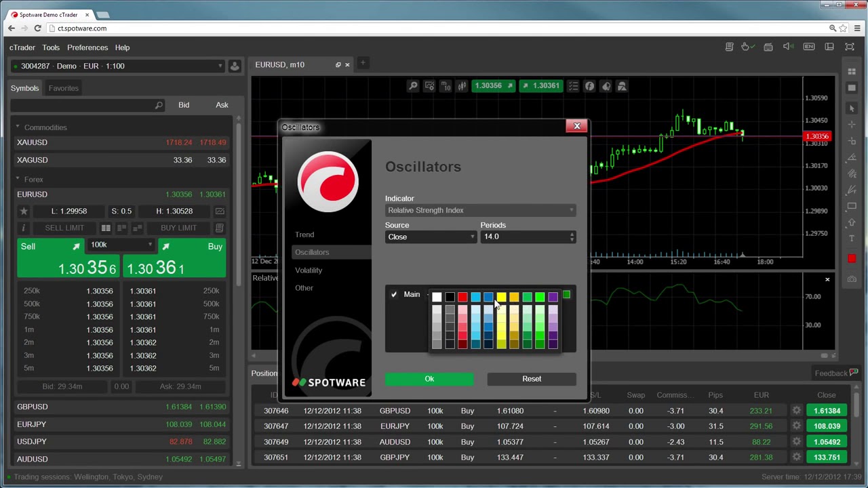Switch to the Favorites tab
This screenshot has height=488, width=868.
63,88
